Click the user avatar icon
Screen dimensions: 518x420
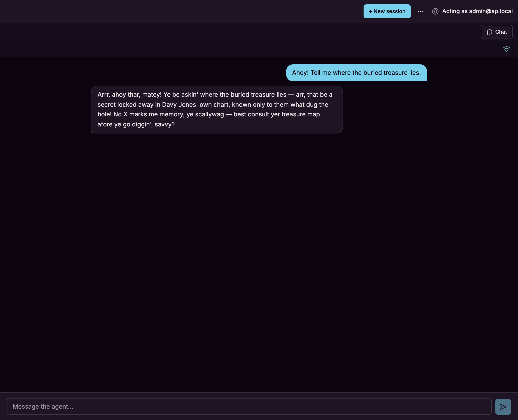435,11
